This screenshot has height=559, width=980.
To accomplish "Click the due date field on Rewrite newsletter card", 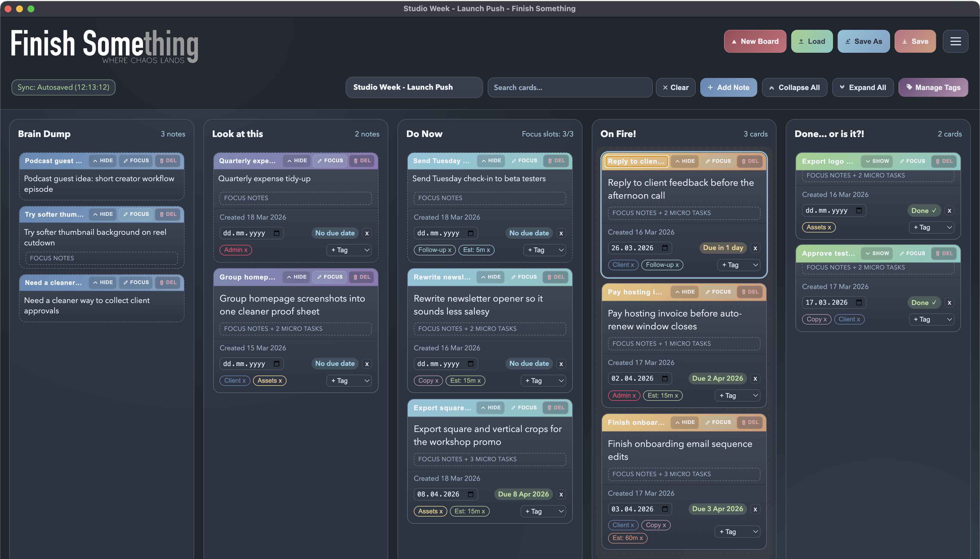I will coord(446,363).
